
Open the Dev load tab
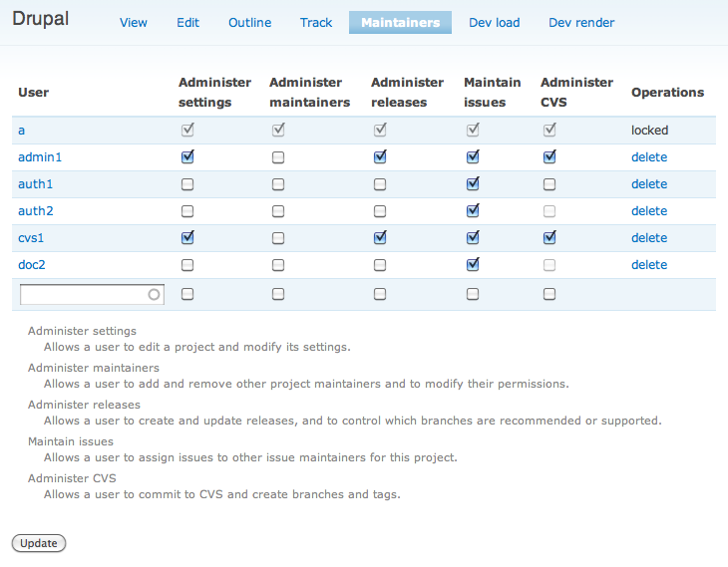coord(494,22)
